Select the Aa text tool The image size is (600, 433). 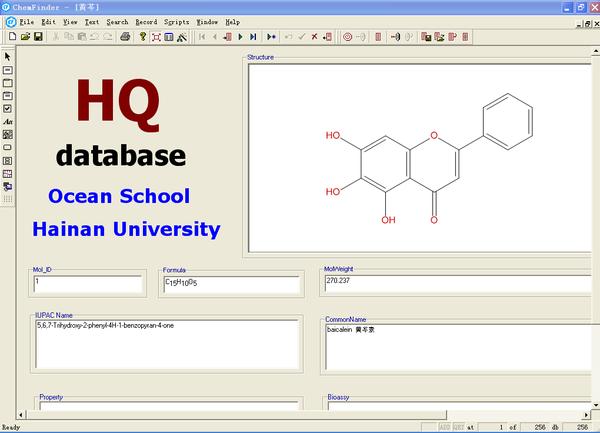pos(8,122)
